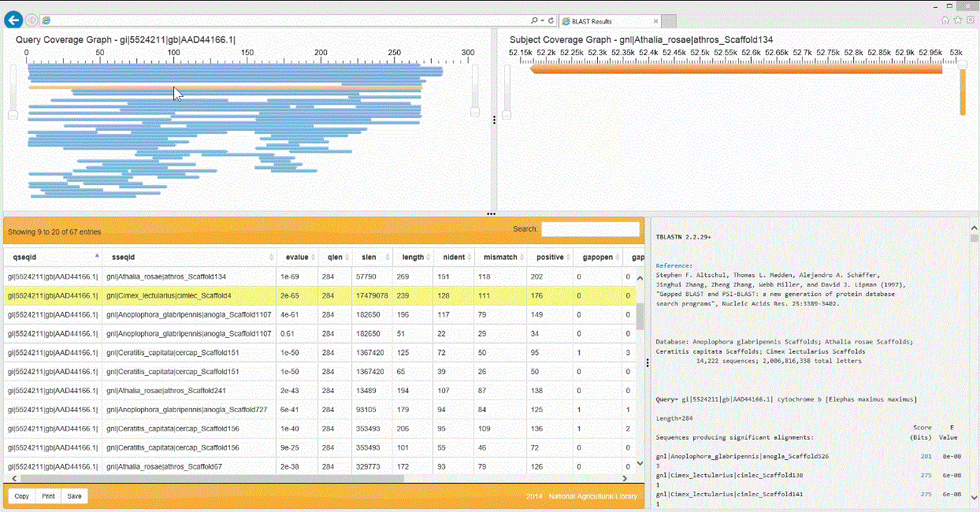Sort table by gapopen column

pyautogui.click(x=596, y=257)
